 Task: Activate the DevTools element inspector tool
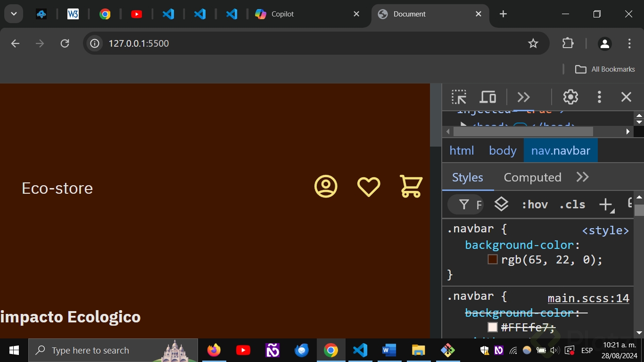click(x=459, y=97)
